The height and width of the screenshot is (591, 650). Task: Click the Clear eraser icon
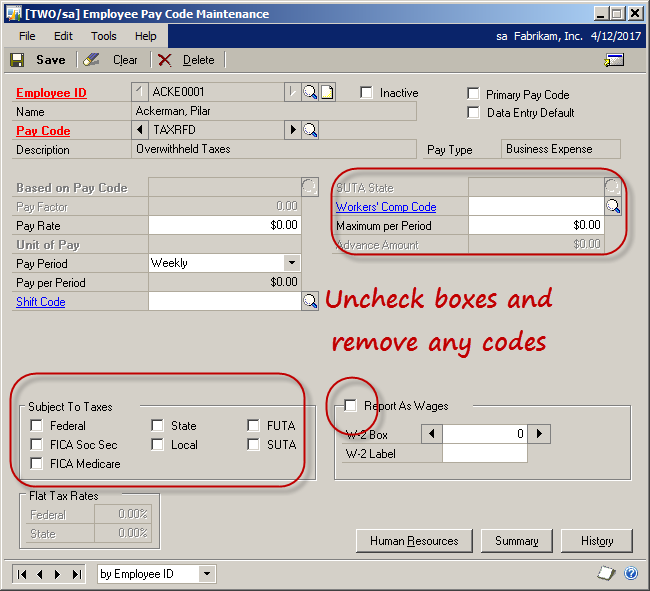click(x=91, y=60)
